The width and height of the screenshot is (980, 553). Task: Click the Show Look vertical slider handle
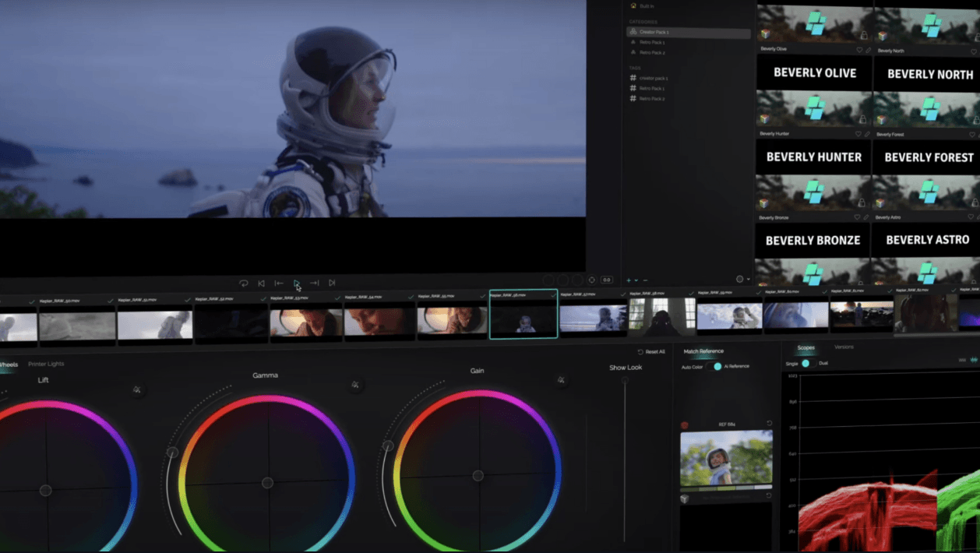coord(625,381)
